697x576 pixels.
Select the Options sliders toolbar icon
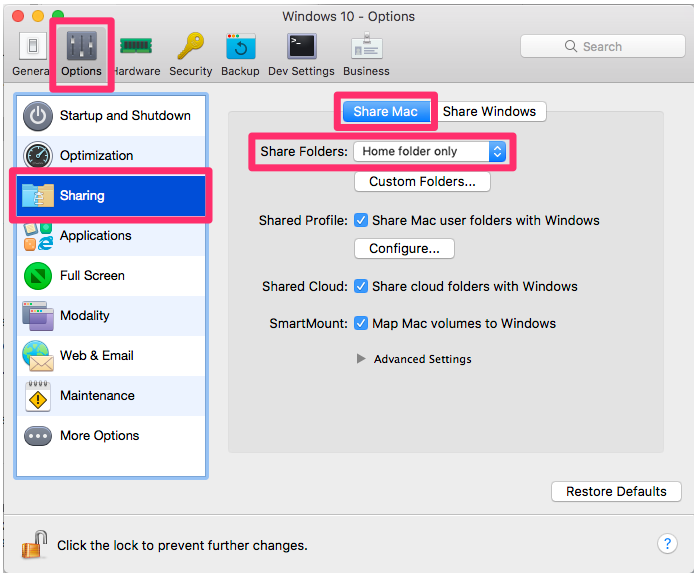pos(81,46)
